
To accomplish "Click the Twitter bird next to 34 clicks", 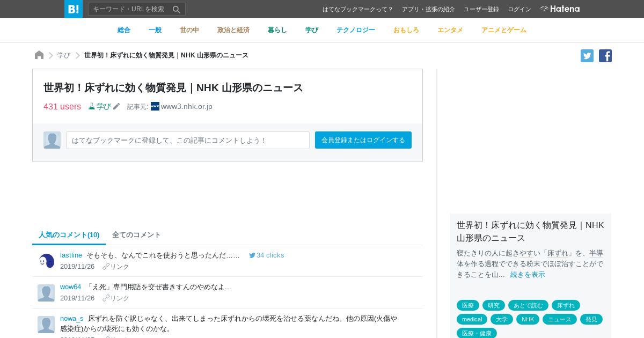I will tap(252, 255).
